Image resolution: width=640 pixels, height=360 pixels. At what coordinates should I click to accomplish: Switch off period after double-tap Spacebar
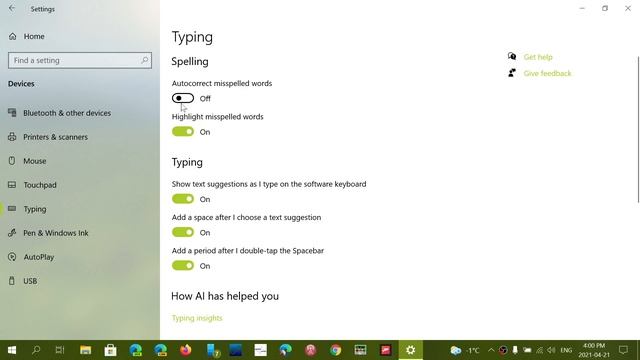point(183,266)
